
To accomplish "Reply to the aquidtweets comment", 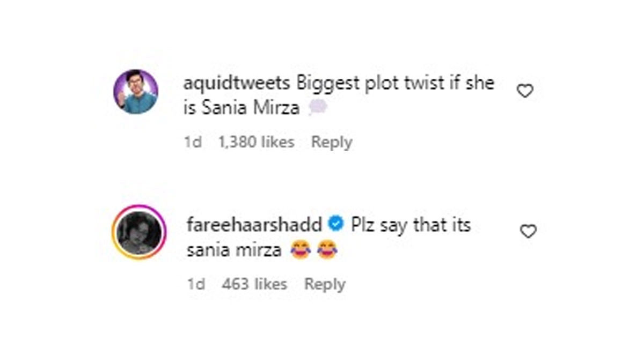I will [332, 142].
